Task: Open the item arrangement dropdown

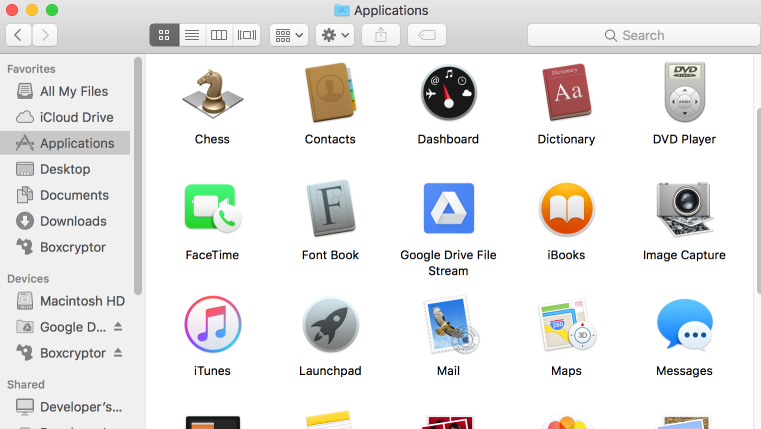Action: [289, 35]
